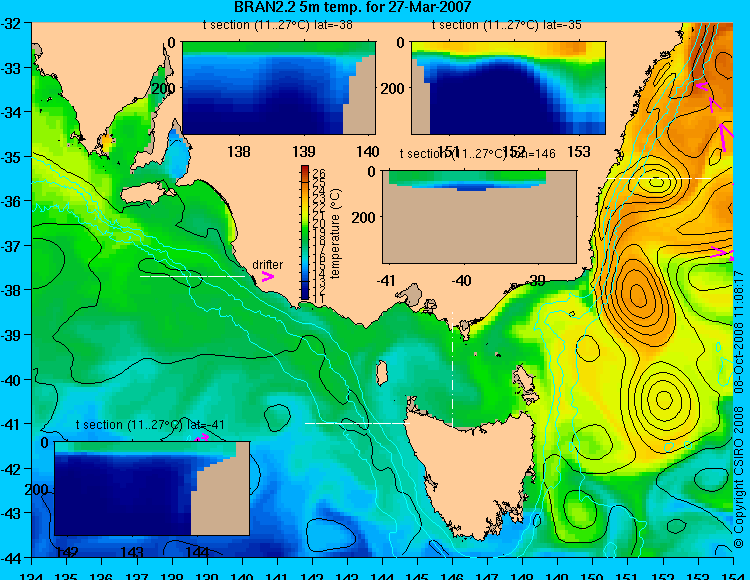750x580 pixels.
Task: Click the -43 latitude axis label
Action: tap(11, 514)
